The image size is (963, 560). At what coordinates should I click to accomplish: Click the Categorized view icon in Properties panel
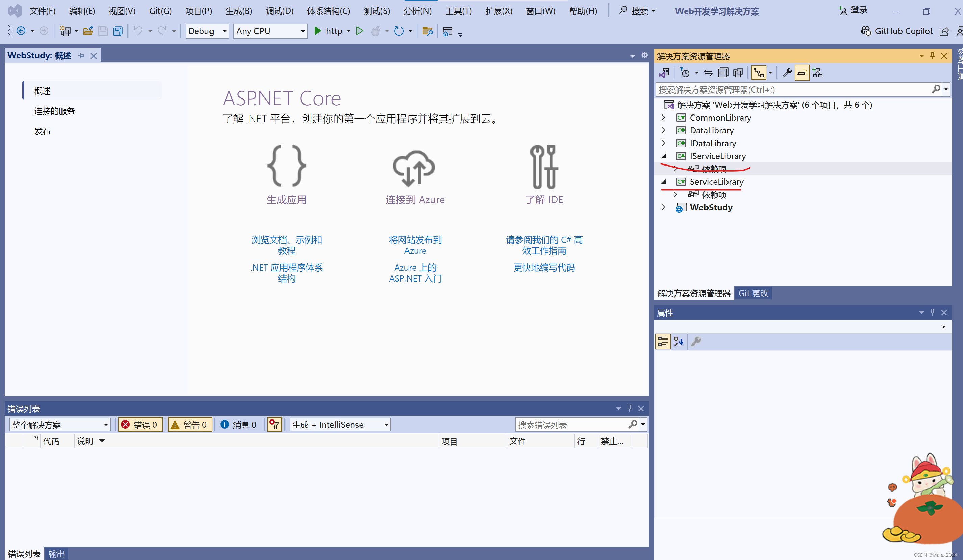tap(663, 341)
